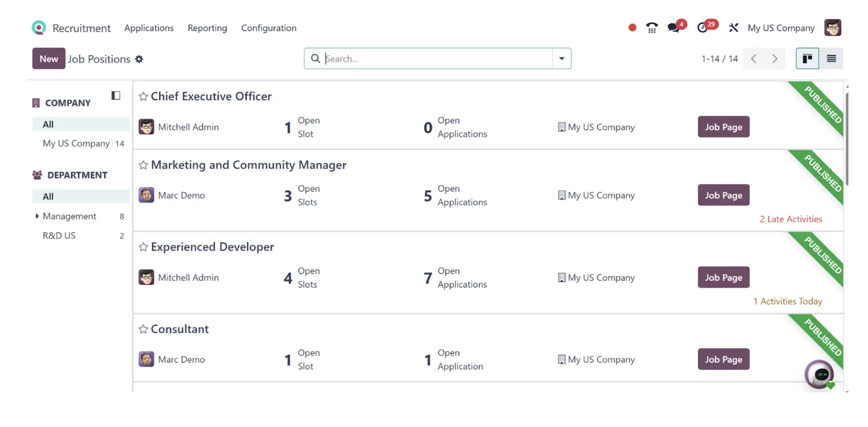Open the VoIP phone icon in top bar
The height and width of the screenshot is (427, 868).
point(651,28)
